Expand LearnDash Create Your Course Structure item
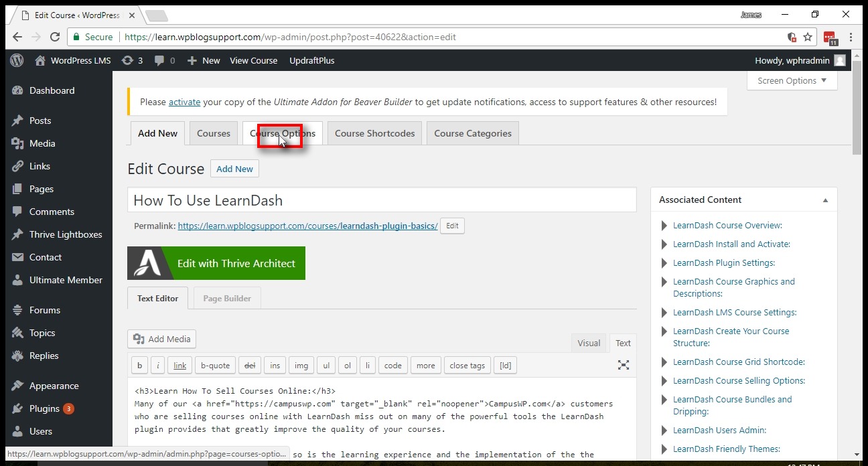Screen dimensions: 868x466 pyautogui.click(x=664, y=331)
